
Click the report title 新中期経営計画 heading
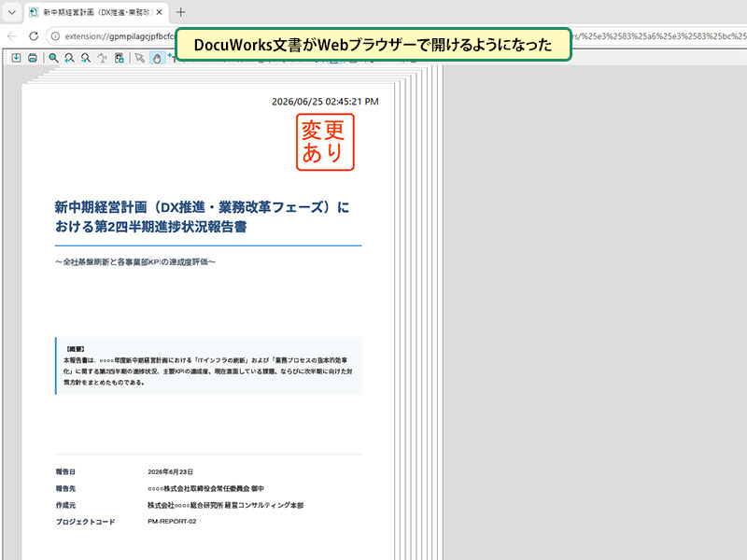point(202,217)
